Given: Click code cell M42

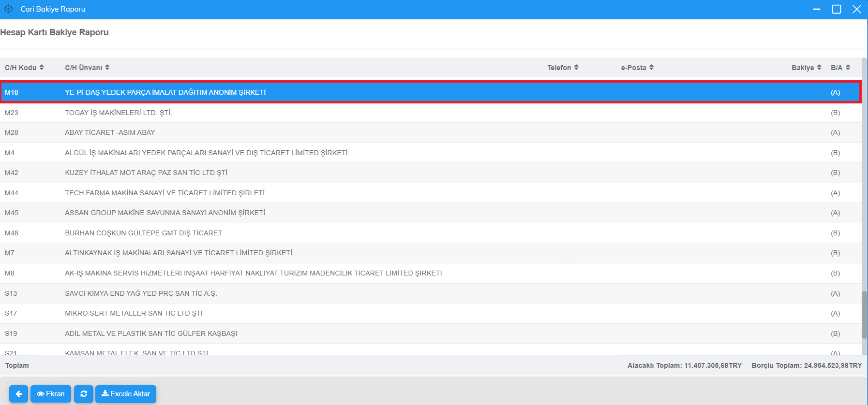Looking at the screenshot, I should click(12, 173).
